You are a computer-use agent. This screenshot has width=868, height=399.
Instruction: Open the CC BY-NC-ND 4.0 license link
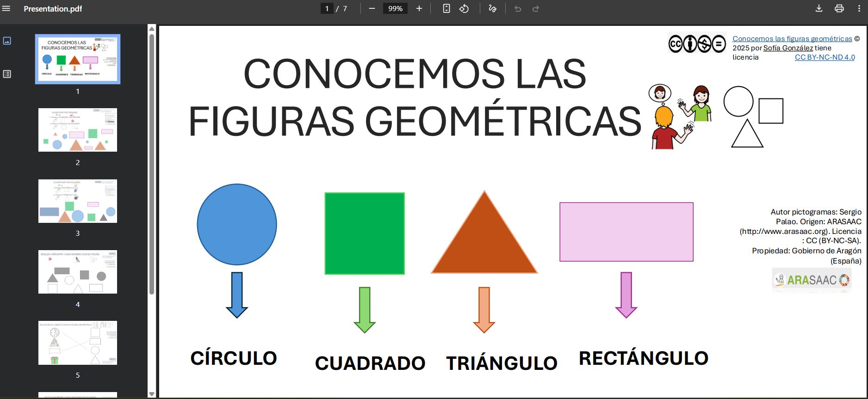pyautogui.click(x=825, y=57)
